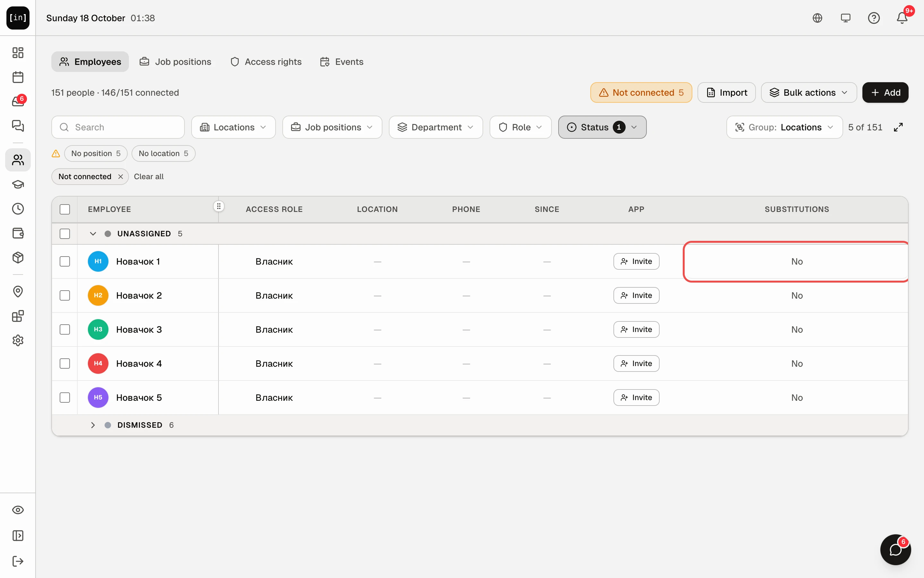Image resolution: width=924 pixels, height=578 pixels.
Task: Open the wallet payroll sidebar icon
Action: pos(18,233)
